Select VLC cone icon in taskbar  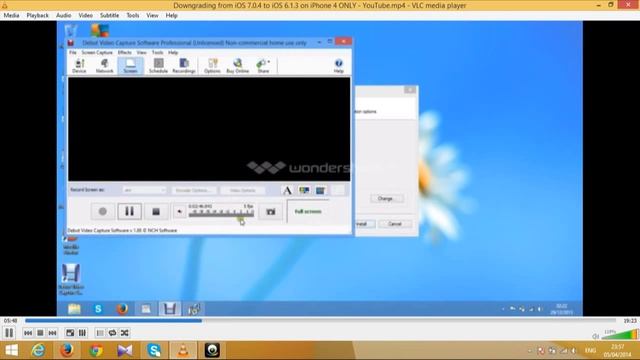(183, 350)
